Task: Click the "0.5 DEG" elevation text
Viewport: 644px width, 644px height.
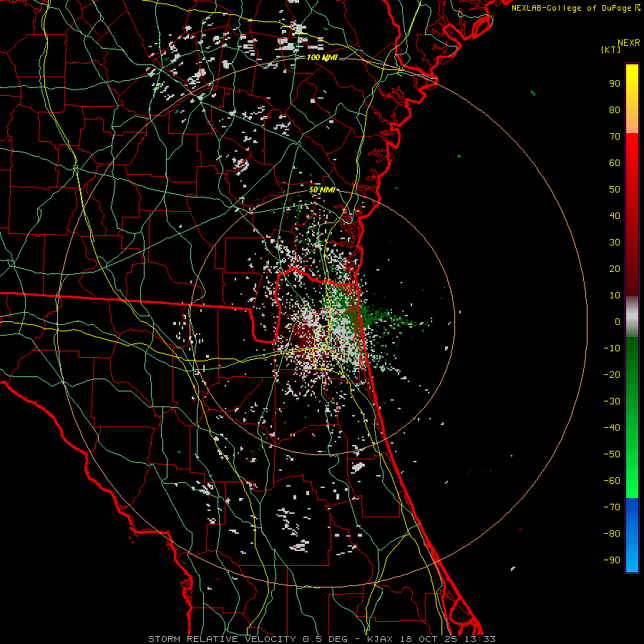Action: (x=326, y=639)
